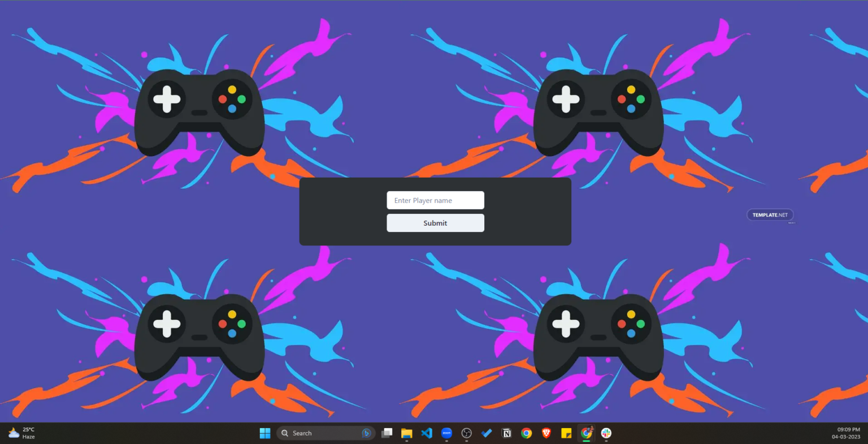Open Visual Studio Code from taskbar

pyautogui.click(x=427, y=433)
